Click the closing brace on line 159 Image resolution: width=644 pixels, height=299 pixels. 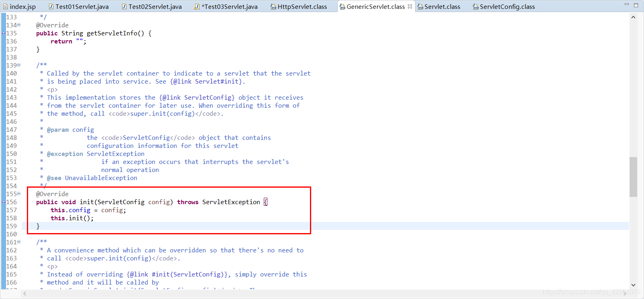pyautogui.click(x=38, y=226)
